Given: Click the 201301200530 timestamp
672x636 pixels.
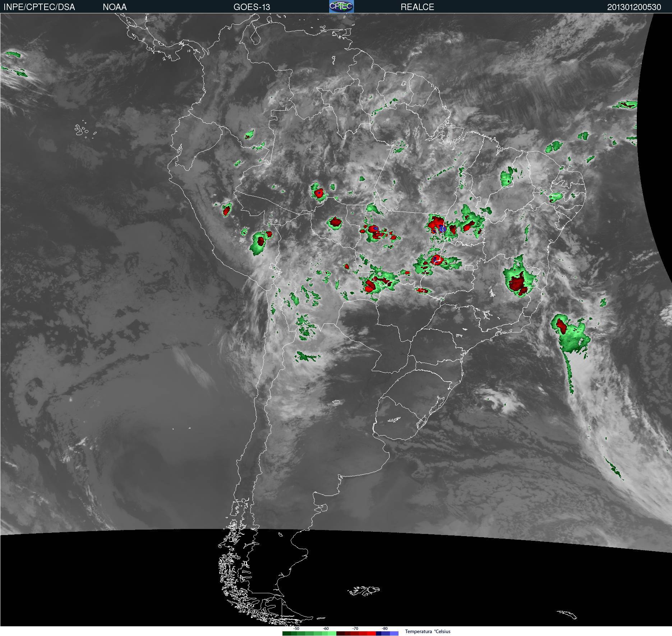Looking at the screenshot, I should point(634,7).
